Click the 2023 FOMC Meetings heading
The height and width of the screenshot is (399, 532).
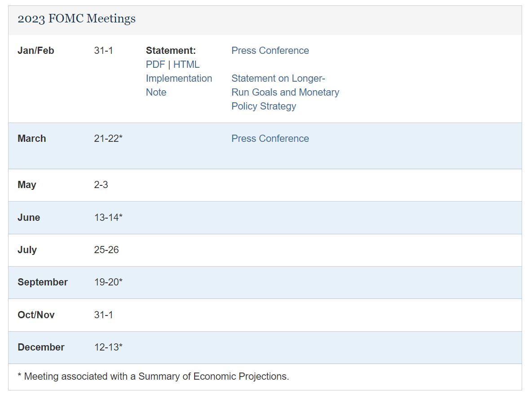[76, 19]
